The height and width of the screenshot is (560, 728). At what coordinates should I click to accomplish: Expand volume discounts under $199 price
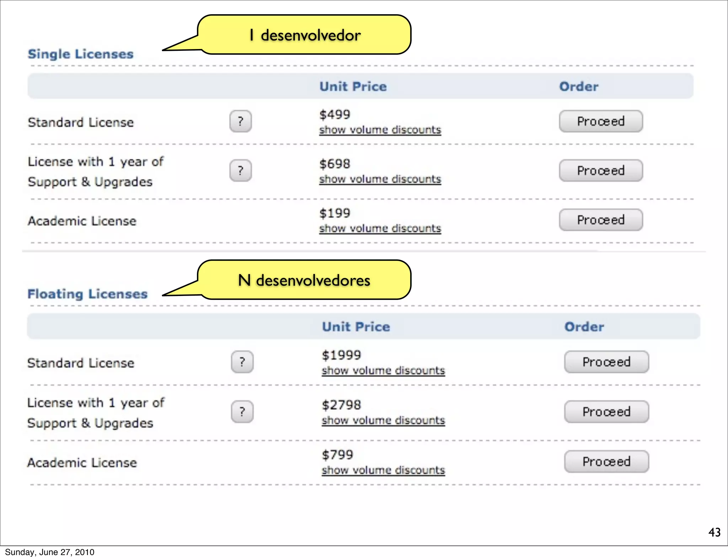[380, 228]
